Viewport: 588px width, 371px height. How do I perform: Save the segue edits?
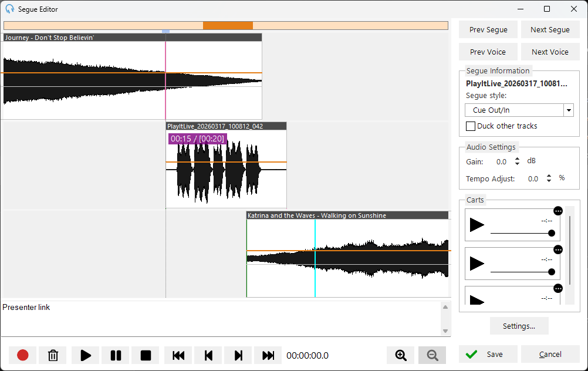point(488,354)
